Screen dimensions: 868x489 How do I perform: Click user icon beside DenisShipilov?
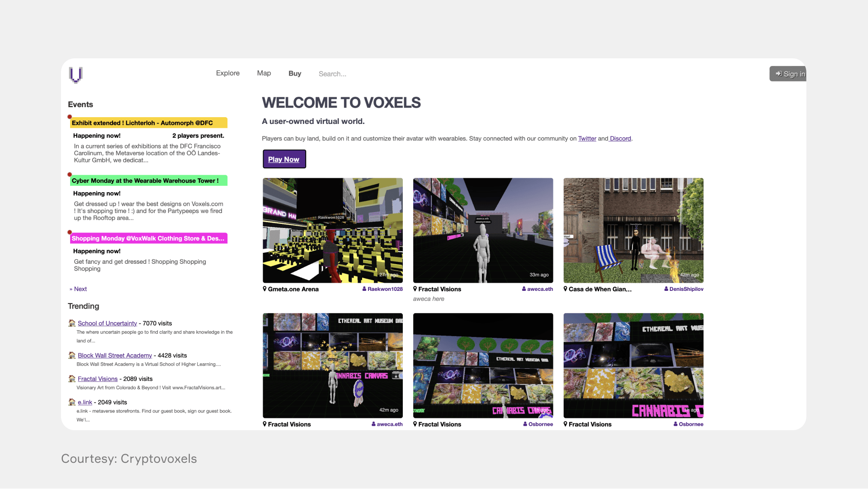666,289
